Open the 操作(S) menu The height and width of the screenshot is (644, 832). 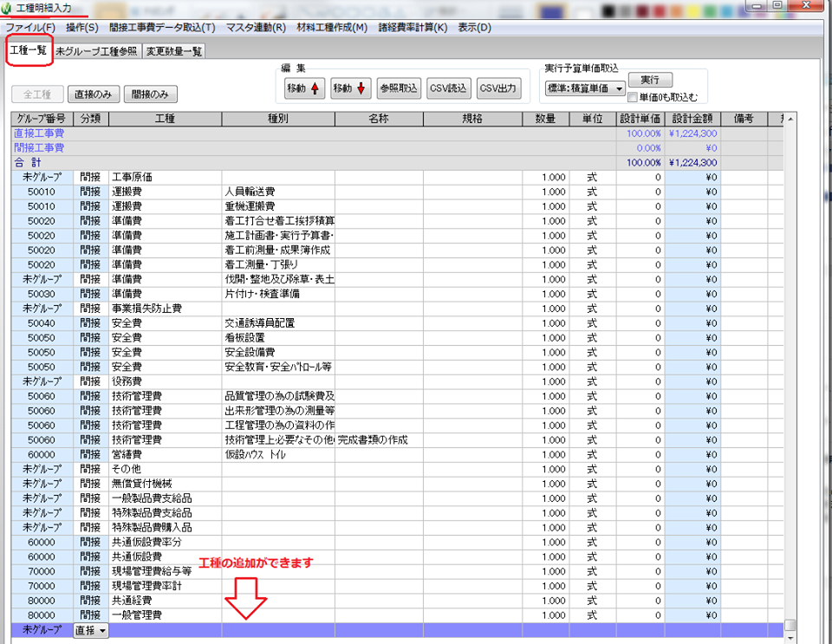click(x=82, y=28)
